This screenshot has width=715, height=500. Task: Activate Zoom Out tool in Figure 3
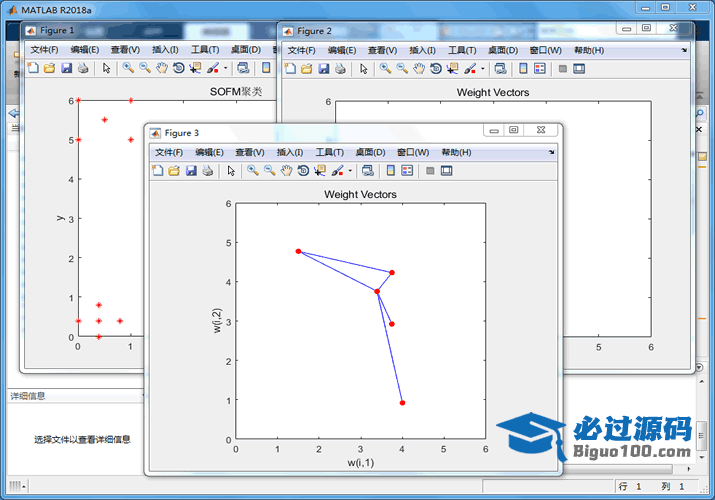pos(269,171)
